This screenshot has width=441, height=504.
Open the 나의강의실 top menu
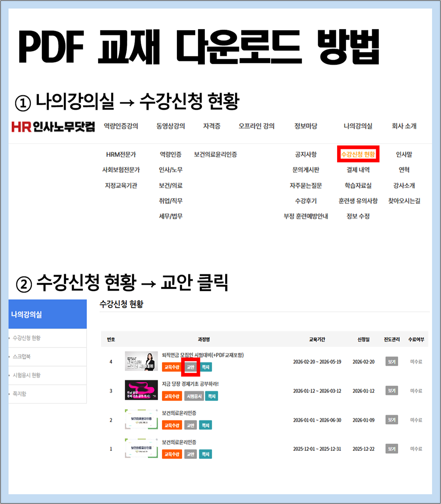pyautogui.click(x=358, y=126)
